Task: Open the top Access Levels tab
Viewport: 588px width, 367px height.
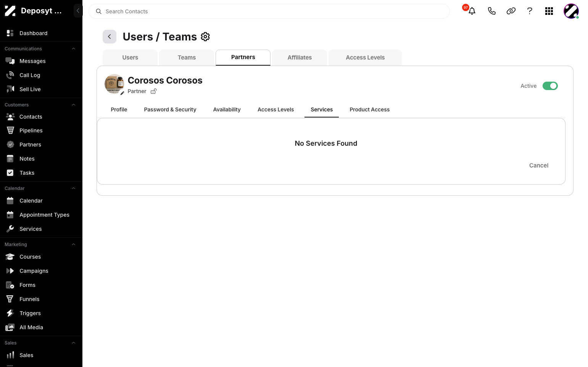Action: click(x=365, y=58)
